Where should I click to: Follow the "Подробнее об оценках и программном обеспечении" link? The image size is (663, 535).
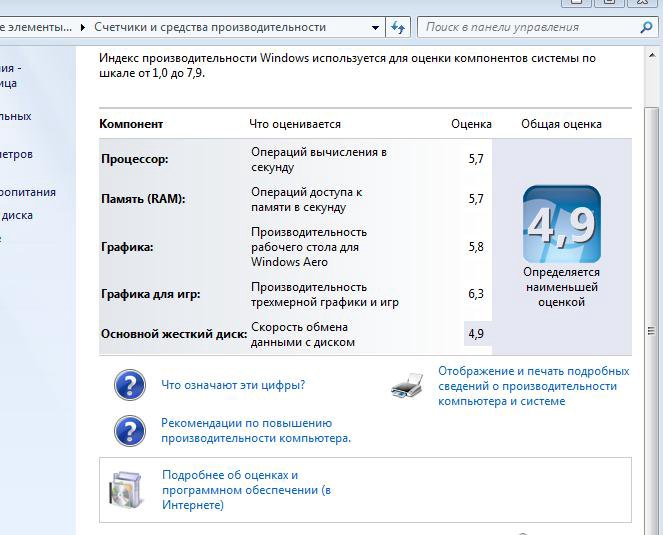(245, 490)
